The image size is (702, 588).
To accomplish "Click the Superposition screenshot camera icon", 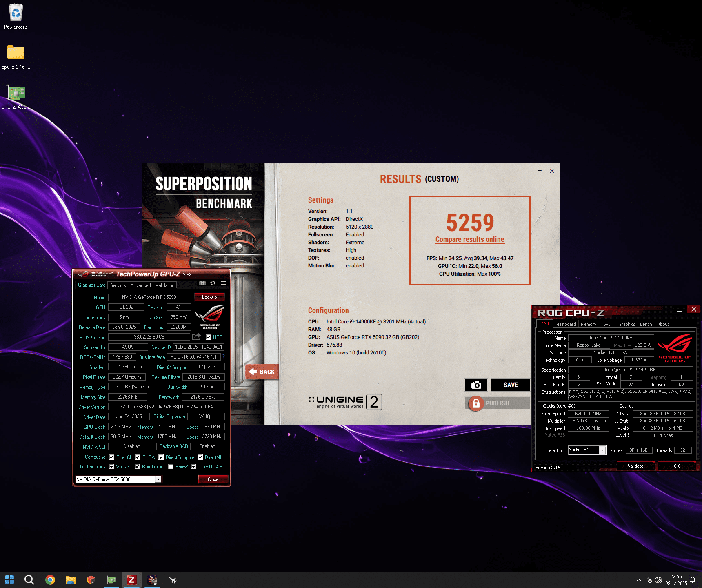I will [476, 385].
